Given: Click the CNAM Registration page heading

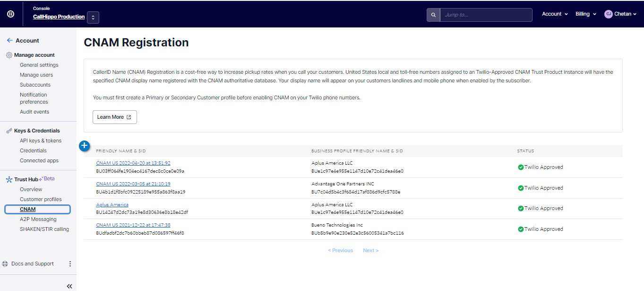Looking at the screenshot, I should coord(136,43).
